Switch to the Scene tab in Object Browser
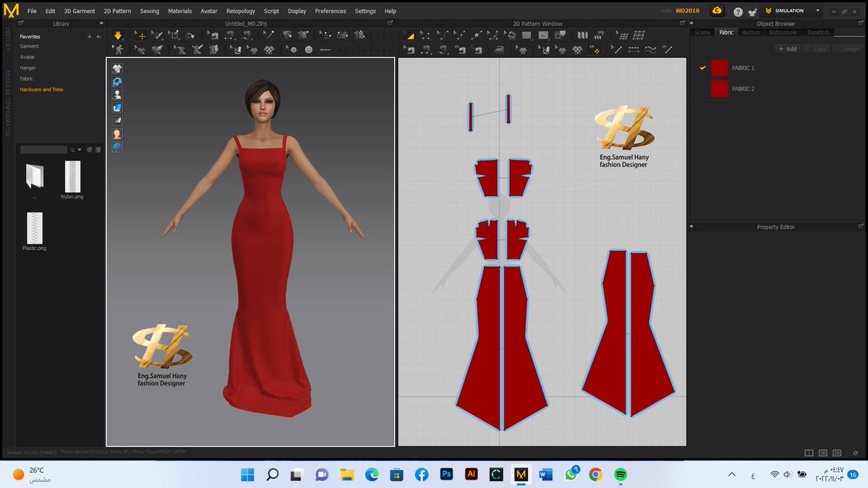Screen dimensions: 868x488 702,32
